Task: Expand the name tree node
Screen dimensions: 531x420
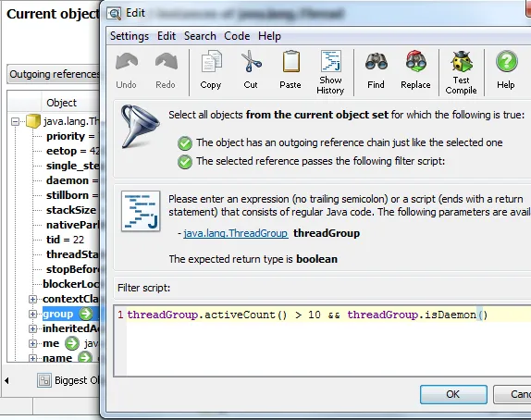Action: click(x=32, y=358)
